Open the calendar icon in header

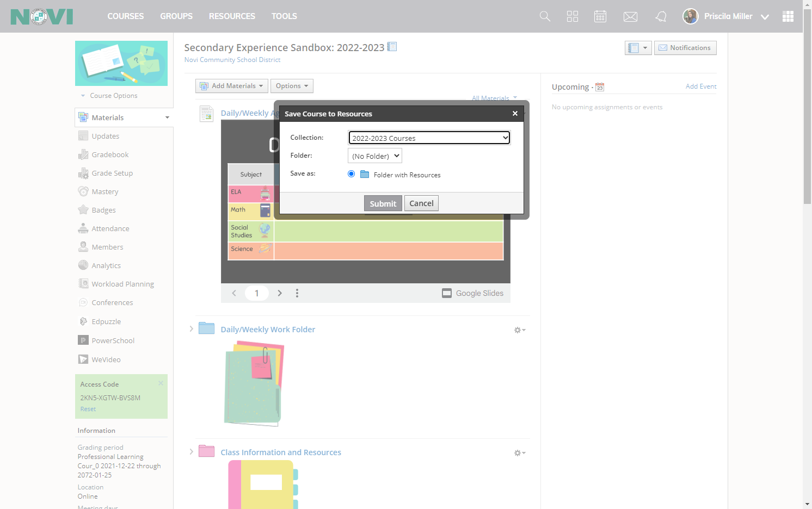(x=600, y=16)
